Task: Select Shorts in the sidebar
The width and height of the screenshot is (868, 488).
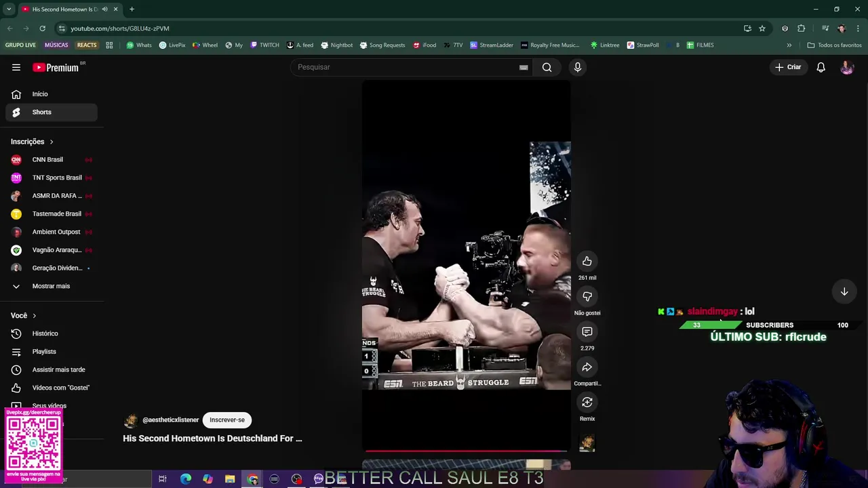Action: point(51,112)
